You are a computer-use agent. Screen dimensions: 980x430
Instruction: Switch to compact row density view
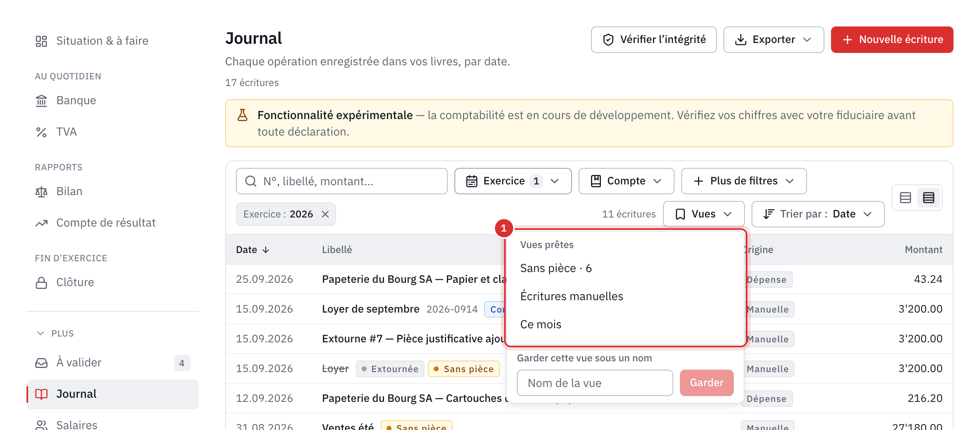[929, 198]
